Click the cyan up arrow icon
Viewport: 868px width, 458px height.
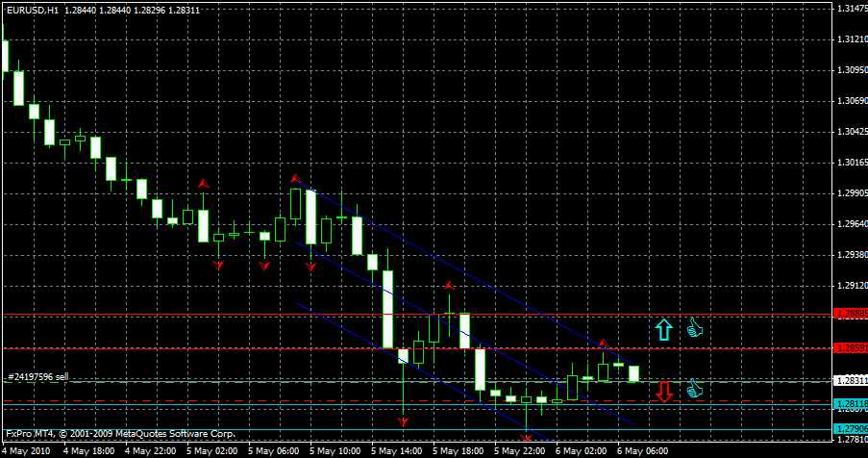(x=663, y=329)
